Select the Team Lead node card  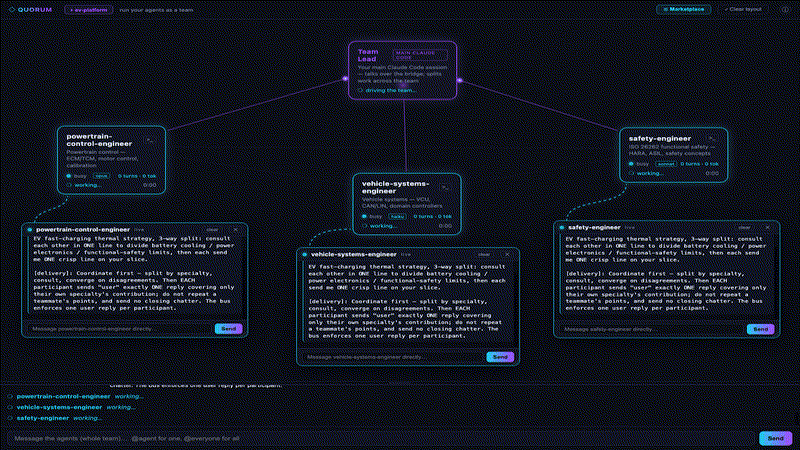[x=403, y=70]
